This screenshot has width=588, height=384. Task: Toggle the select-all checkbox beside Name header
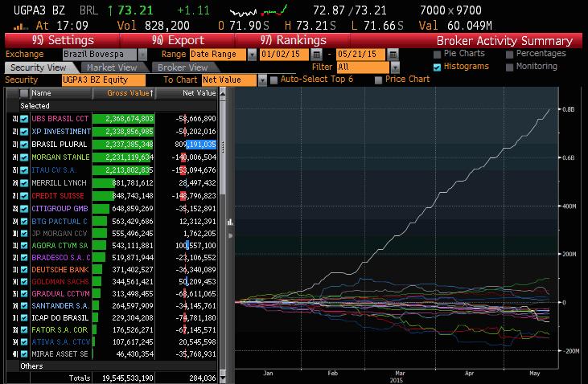23,93
